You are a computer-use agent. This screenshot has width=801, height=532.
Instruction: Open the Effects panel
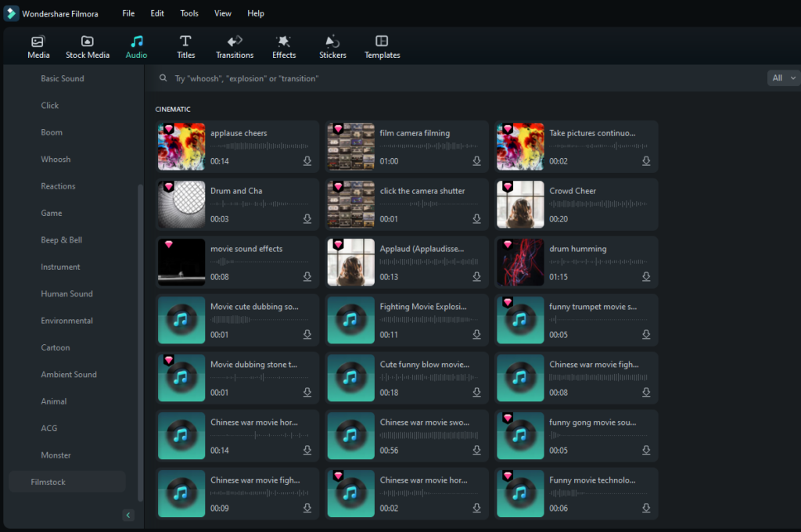(x=284, y=45)
